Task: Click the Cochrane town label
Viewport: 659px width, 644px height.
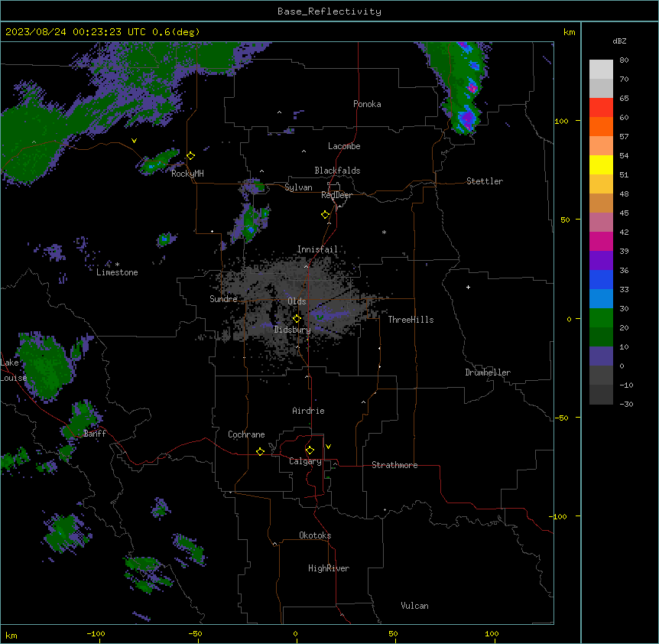Action: pos(246,434)
